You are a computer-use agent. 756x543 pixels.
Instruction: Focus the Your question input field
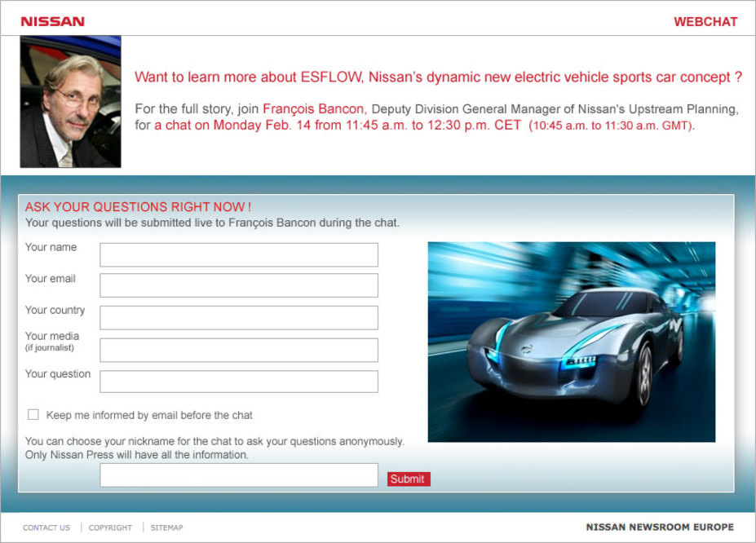tap(239, 382)
